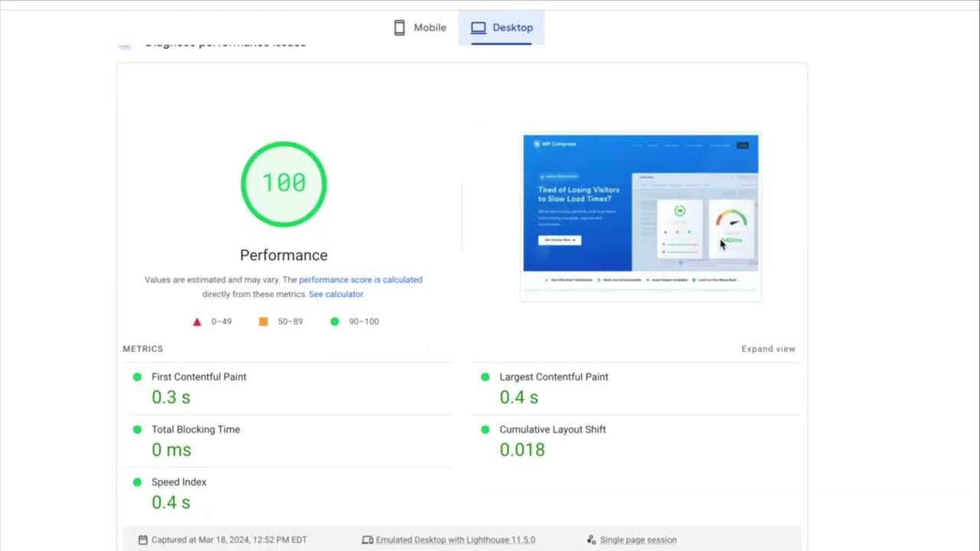Click the Performance heading under the gauge

[x=283, y=256]
